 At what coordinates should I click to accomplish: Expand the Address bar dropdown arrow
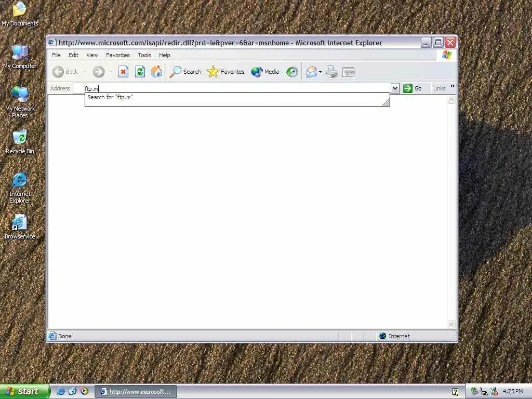point(395,88)
